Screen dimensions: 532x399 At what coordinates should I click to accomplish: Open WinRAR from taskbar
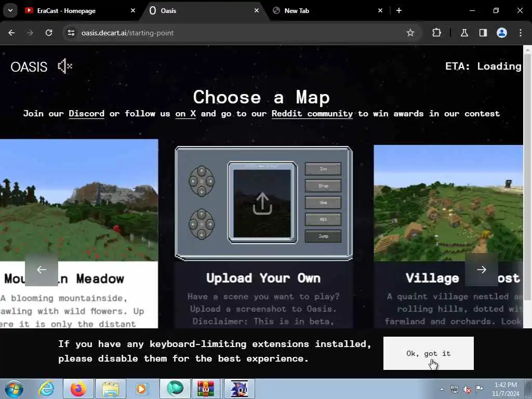[x=206, y=389]
